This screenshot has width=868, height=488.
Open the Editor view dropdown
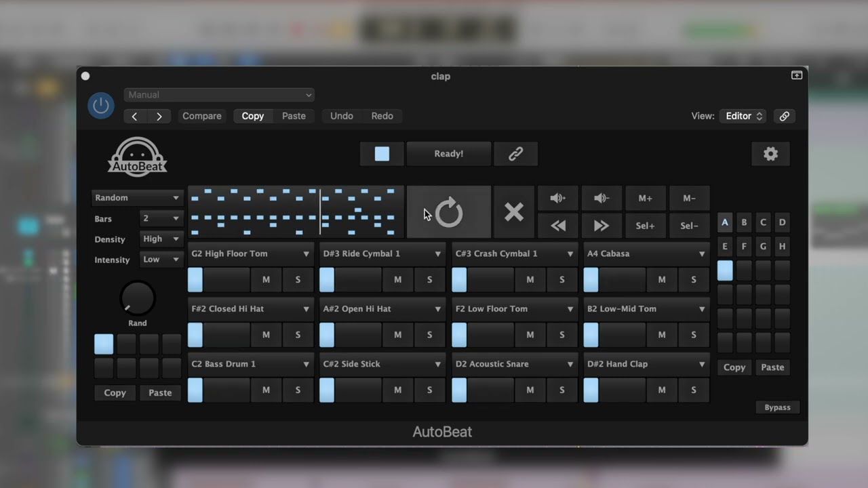pos(743,116)
